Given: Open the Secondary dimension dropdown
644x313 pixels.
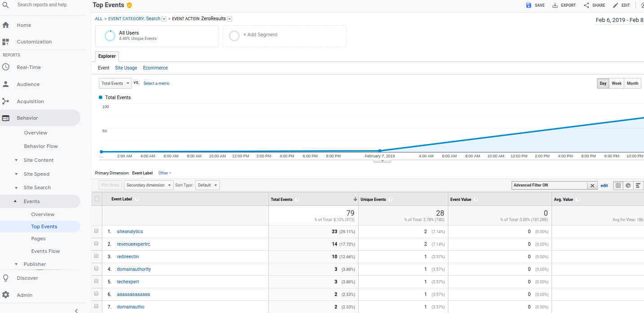Looking at the screenshot, I should [148, 185].
